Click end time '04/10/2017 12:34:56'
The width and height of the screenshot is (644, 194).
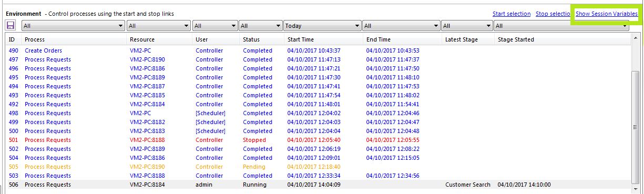point(393,176)
